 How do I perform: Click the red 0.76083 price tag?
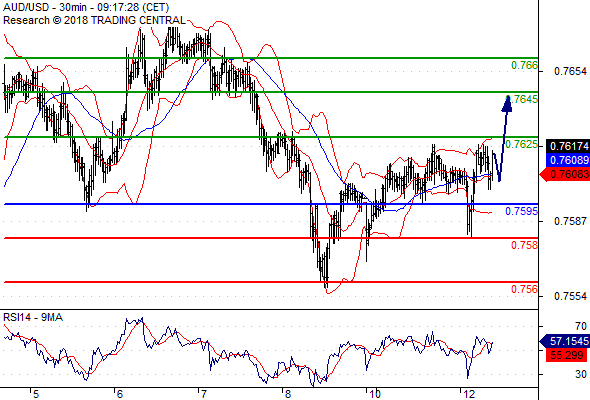(x=565, y=174)
